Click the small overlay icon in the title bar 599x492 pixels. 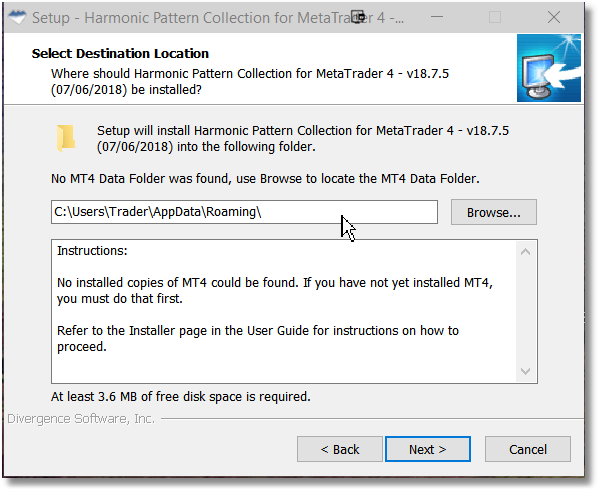(x=358, y=17)
